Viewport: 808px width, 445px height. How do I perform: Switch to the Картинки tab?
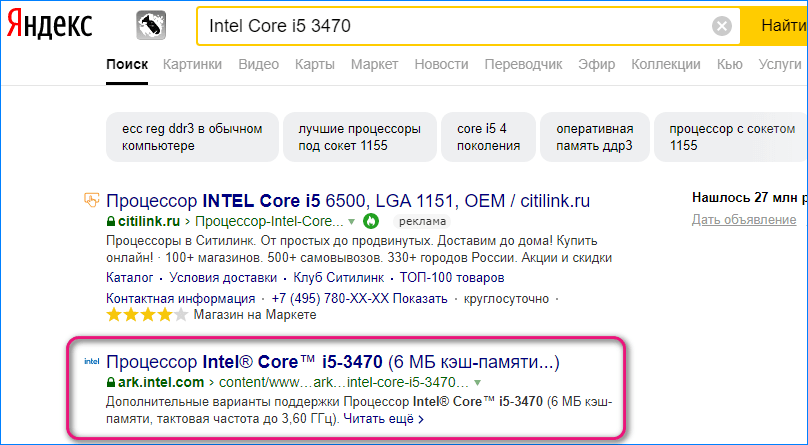point(193,64)
